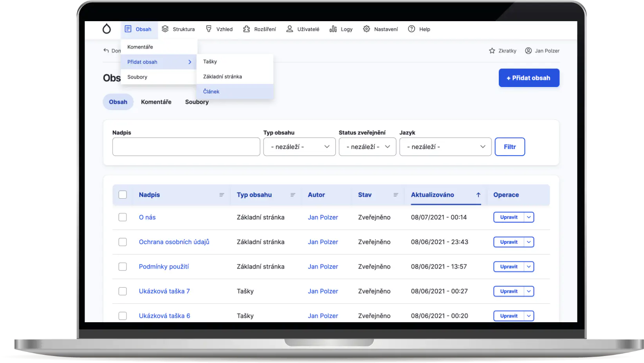Expand the Jazyk language dropdown
The height and width of the screenshot is (363, 644).
(x=445, y=147)
